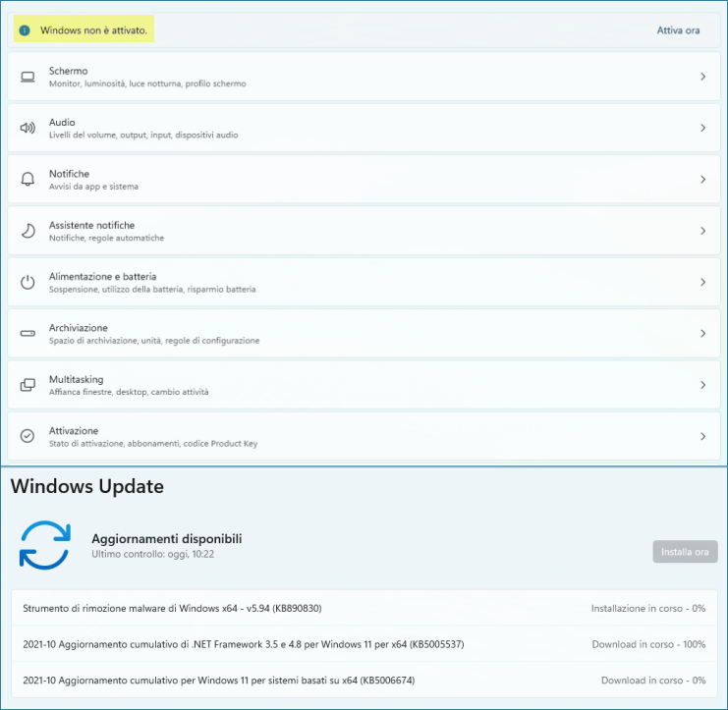This screenshot has height=710, width=728.
Task: Click the Attivazione checkmark icon
Action: click(x=28, y=436)
